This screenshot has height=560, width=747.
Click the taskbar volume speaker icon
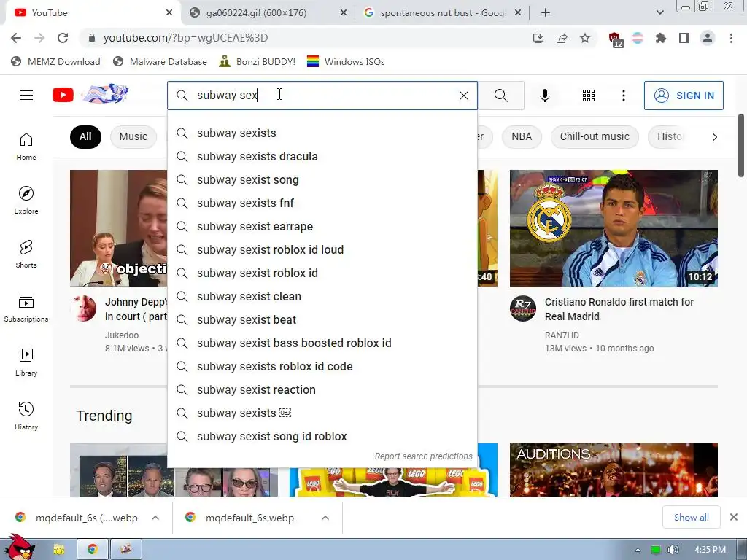click(x=673, y=550)
